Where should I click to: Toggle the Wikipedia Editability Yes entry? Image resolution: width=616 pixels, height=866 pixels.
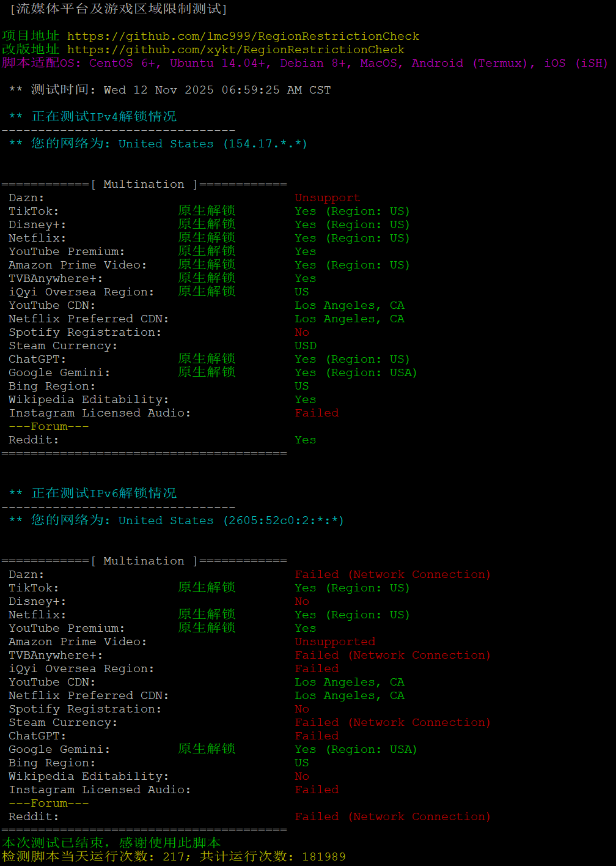pos(305,399)
